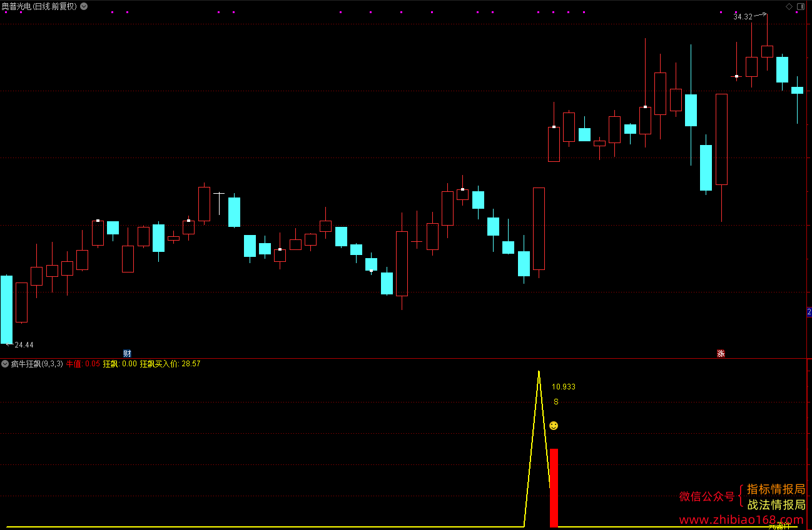This screenshot has height=530, width=812.
Task: Expand the 疯牛狂飙 indicator menu arrow
Action: point(6,363)
